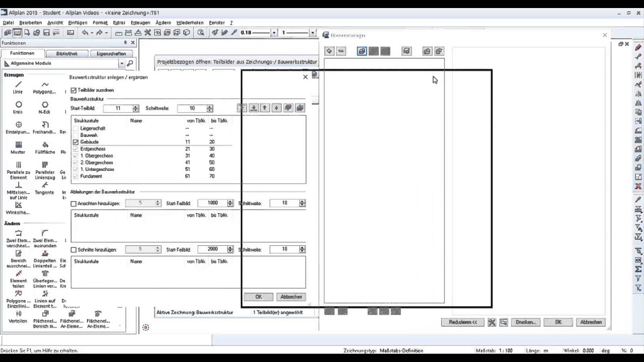Click the search magnifier beside Allgemeine Module
644x362 pixels.
coord(130,63)
